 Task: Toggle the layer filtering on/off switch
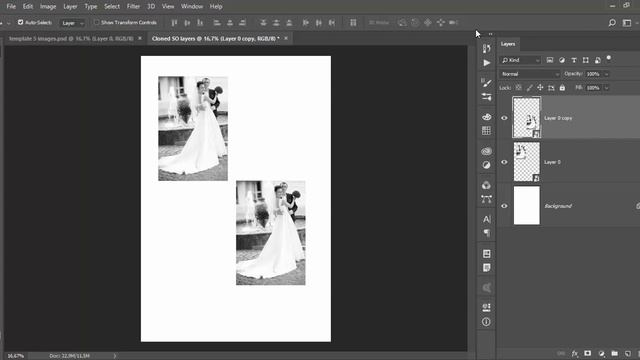(x=609, y=58)
